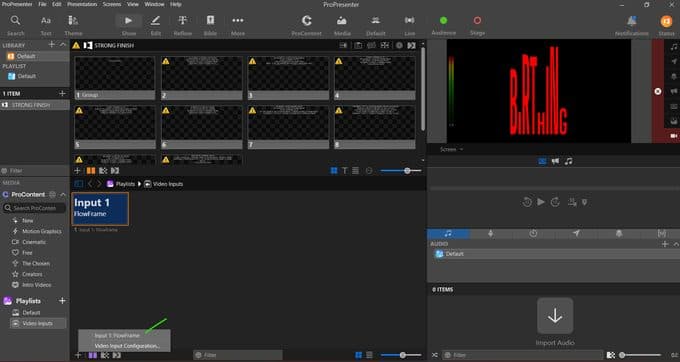This screenshot has height=362, width=680.
Task: Select slide 4 thumbnail
Action: pos(375,78)
